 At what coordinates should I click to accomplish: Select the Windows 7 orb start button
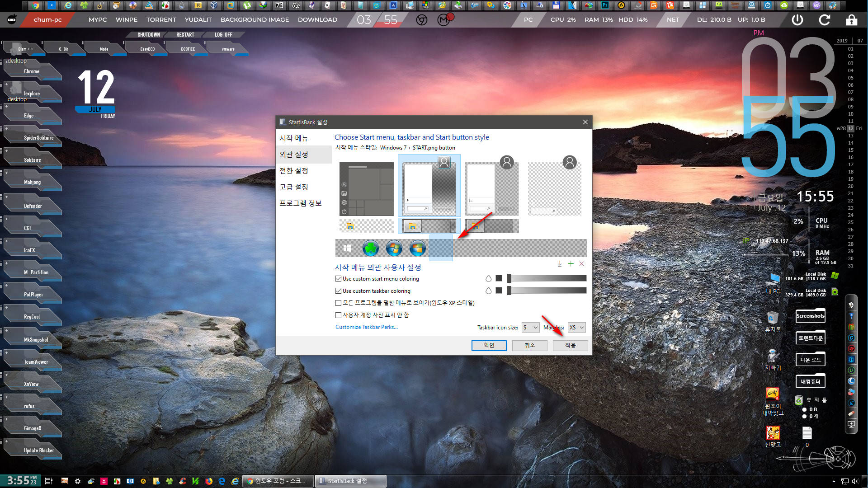[x=394, y=248]
